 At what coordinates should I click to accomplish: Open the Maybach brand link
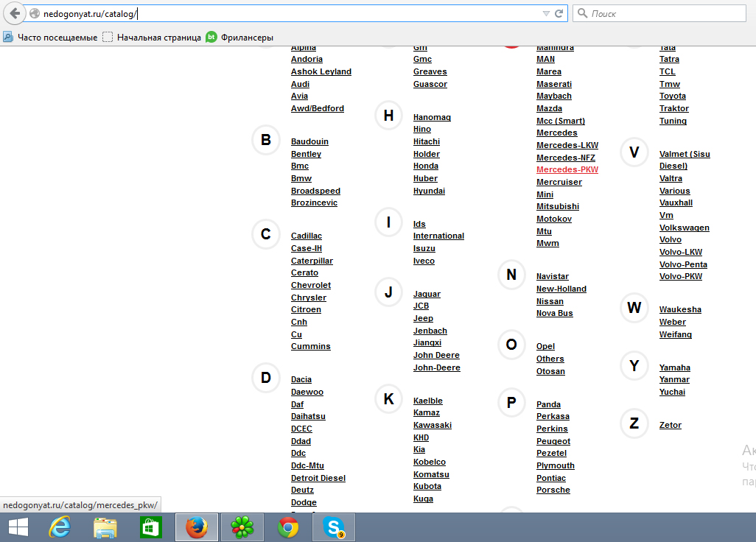pyautogui.click(x=554, y=96)
